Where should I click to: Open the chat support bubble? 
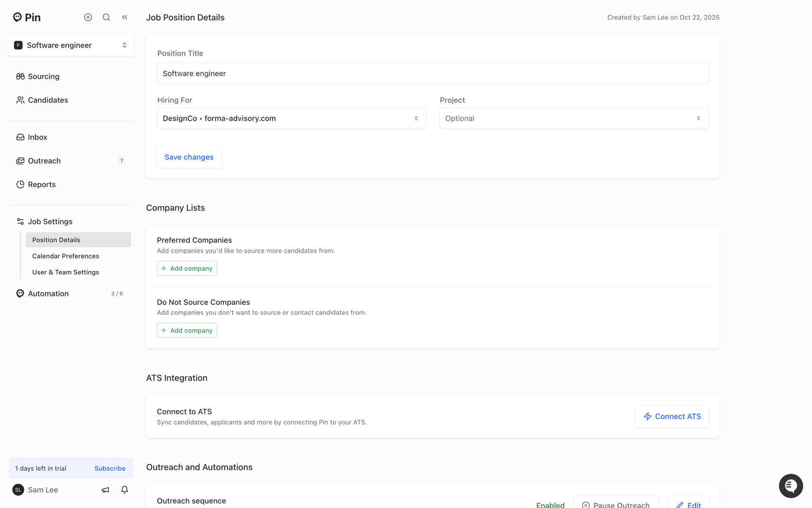pyautogui.click(x=791, y=486)
